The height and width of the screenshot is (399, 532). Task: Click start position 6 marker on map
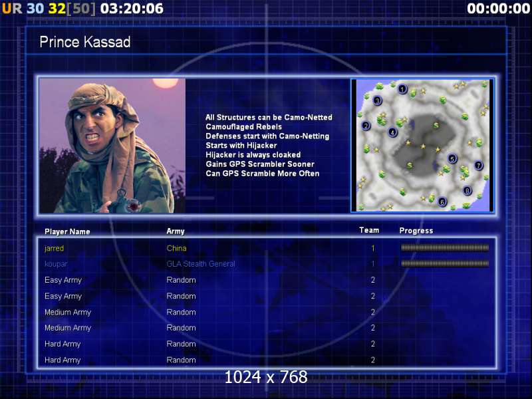click(x=442, y=201)
